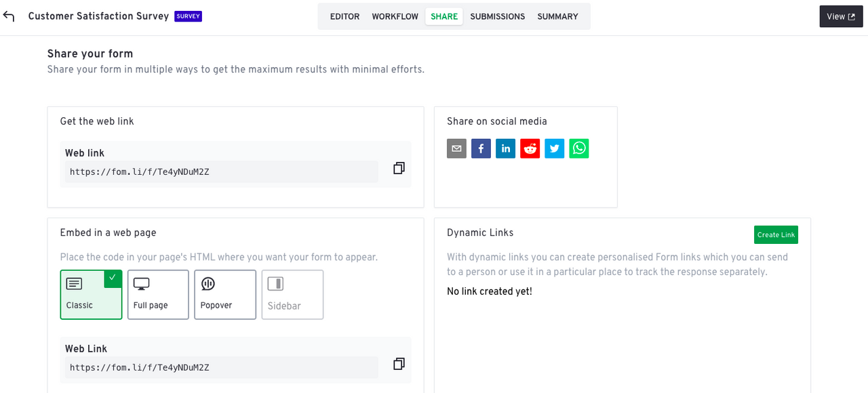868x393 pixels.
Task: Share form via email icon
Action: tap(456, 148)
